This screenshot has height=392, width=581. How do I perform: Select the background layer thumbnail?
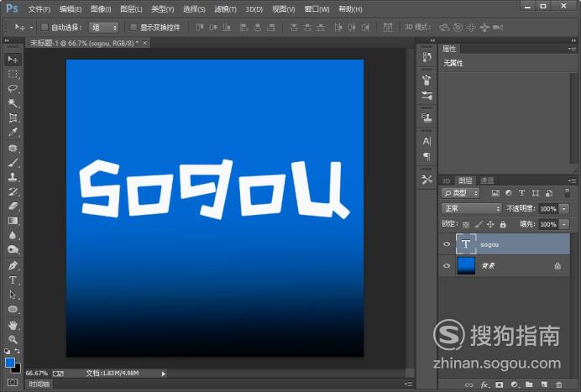coord(466,265)
